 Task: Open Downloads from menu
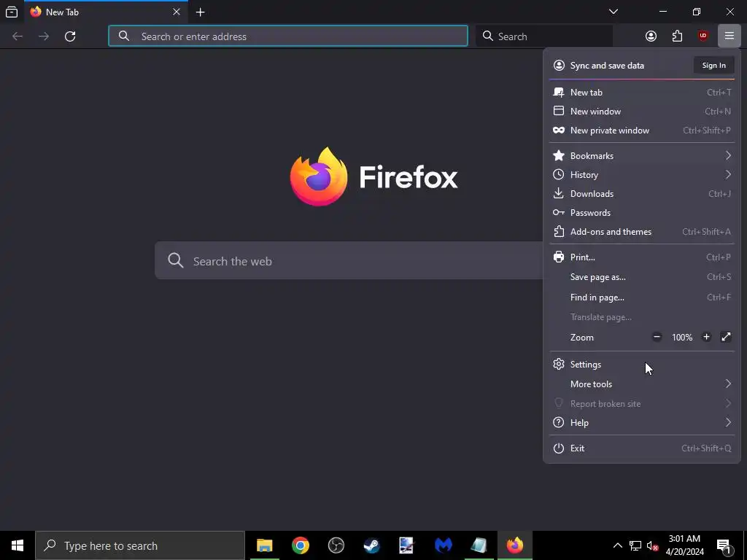pos(642,194)
